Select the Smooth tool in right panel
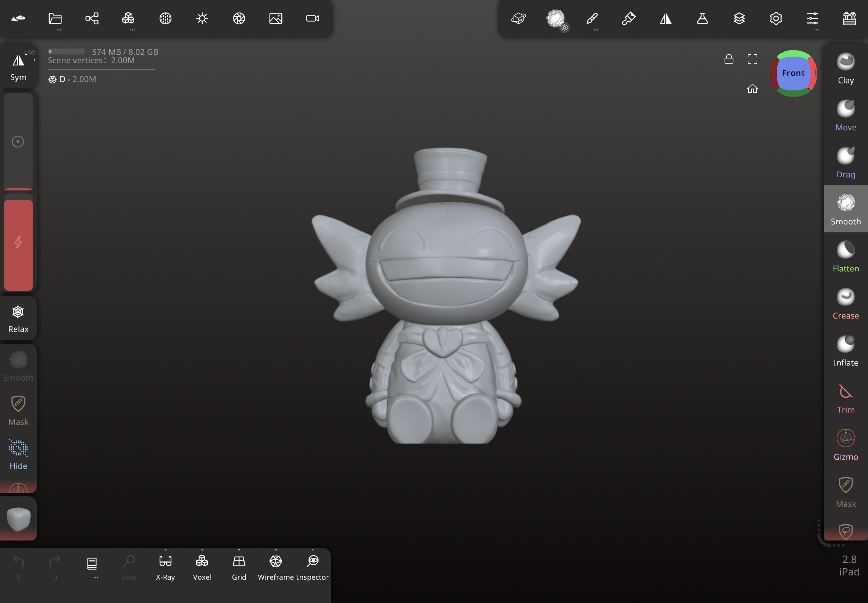 (846, 209)
